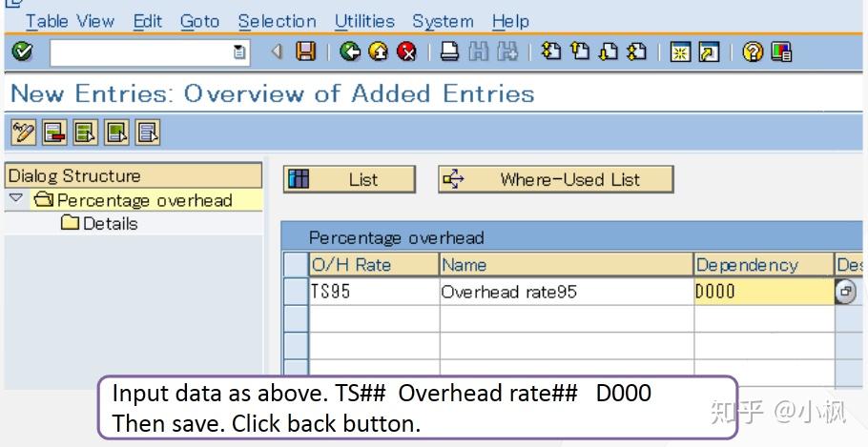Click the red Cancel icon
The height and width of the screenshot is (447, 868).
tap(407, 52)
